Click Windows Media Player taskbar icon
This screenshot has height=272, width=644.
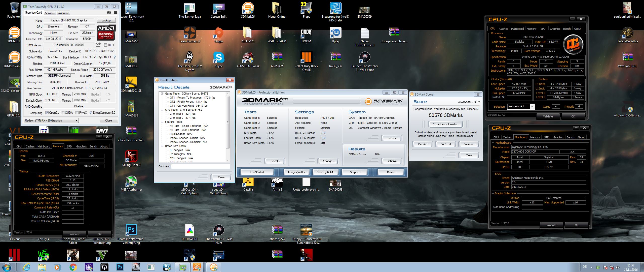coord(57,267)
